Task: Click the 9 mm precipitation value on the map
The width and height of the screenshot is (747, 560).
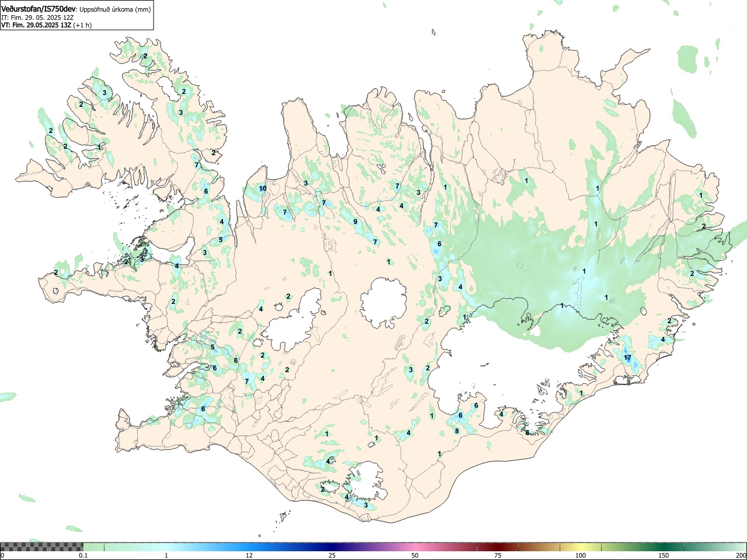Action: click(355, 222)
